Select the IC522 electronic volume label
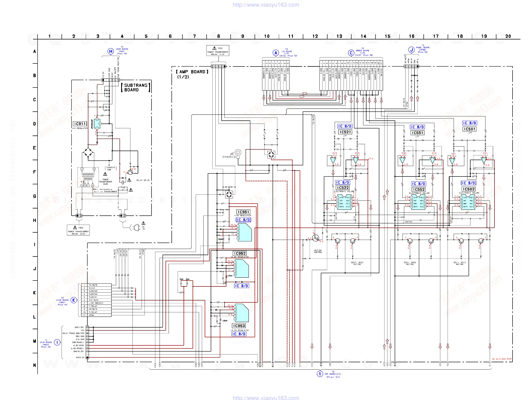Screen dimensions: 532x400 [342, 188]
